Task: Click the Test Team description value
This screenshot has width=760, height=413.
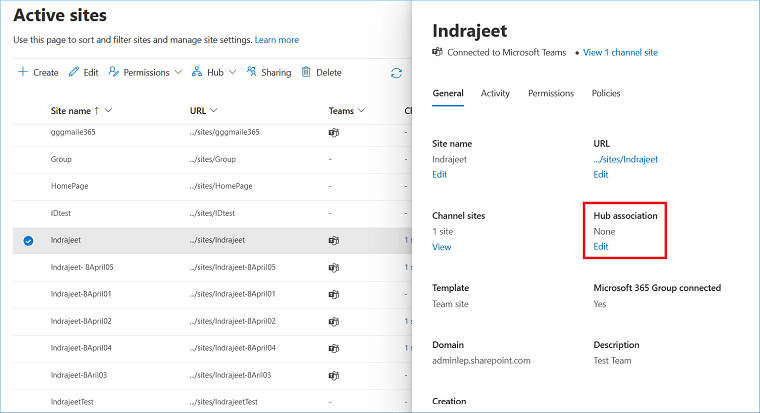Action: (x=612, y=361)
